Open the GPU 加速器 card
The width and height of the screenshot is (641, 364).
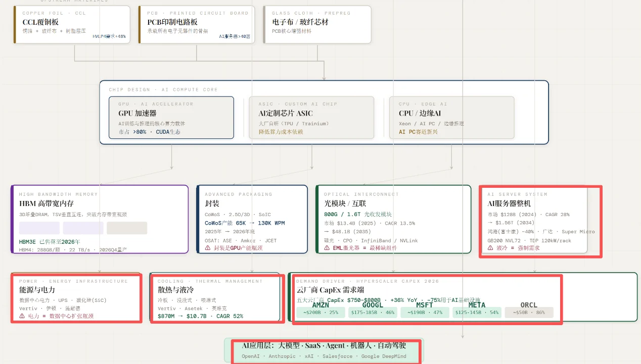click(x=171, y=118)
